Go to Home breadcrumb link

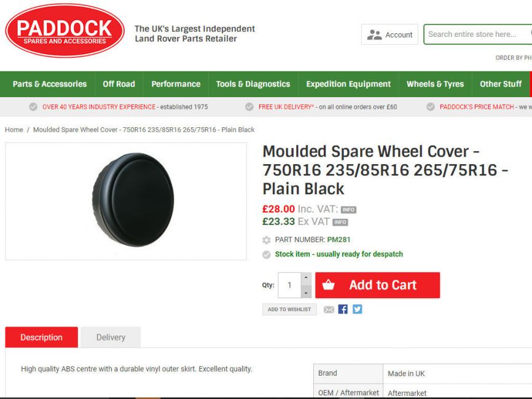14,130
